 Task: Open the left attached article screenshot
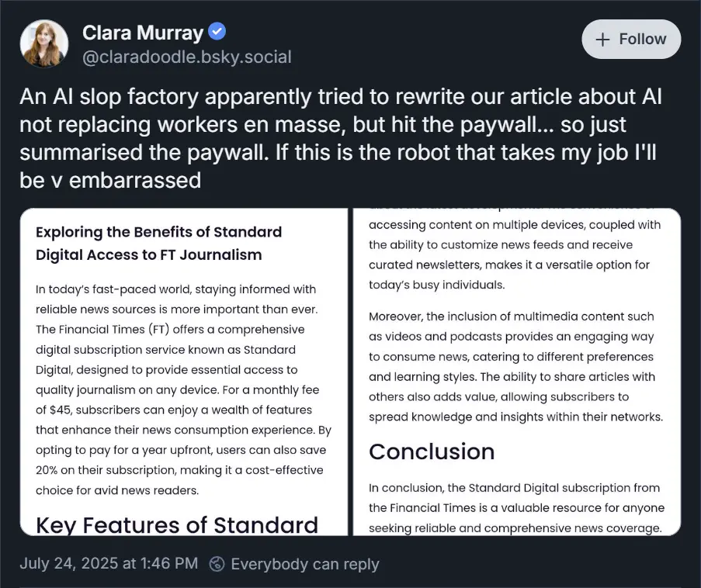183,372
